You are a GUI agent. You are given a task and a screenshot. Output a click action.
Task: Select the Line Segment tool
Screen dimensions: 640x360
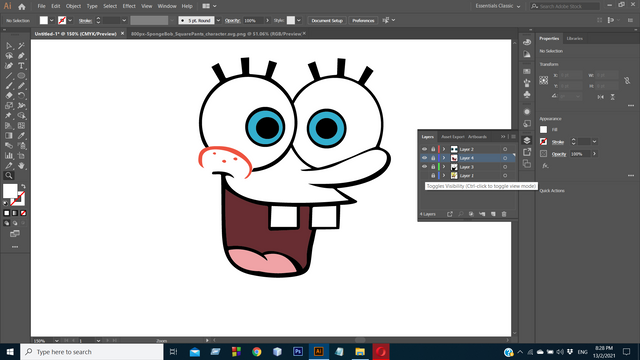tap(9, 76)
